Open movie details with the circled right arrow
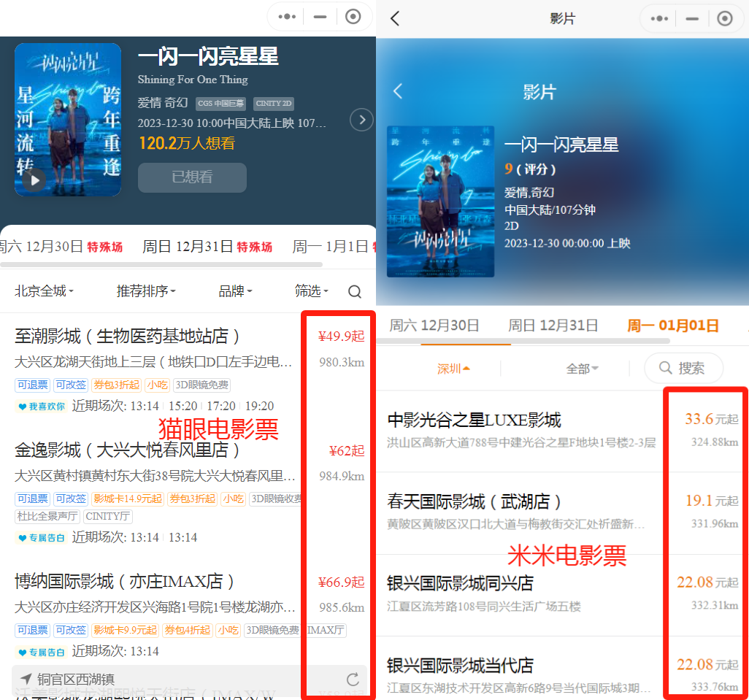This screenshot has width=749, height=700. (x=361, y=120)
